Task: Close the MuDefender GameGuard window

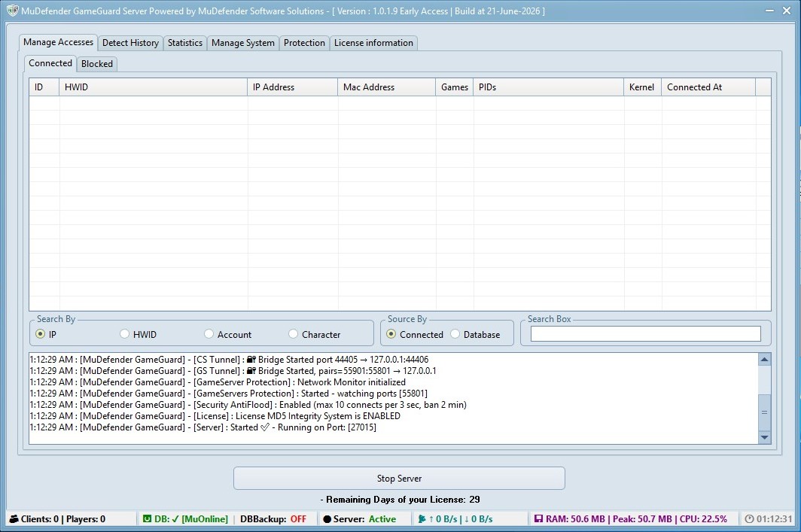Action: (787, 11)
